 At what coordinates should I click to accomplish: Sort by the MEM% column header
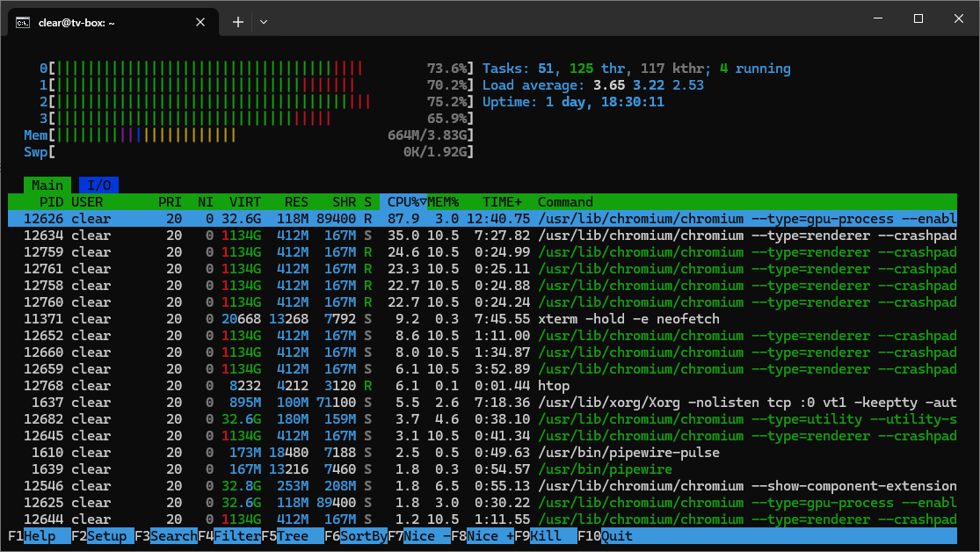click(x=443, y=202)
